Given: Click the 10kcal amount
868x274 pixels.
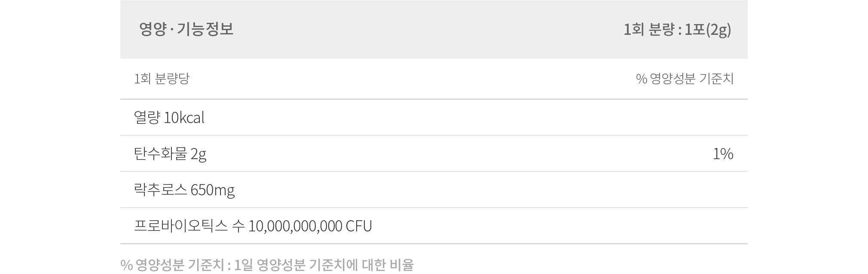Looking at the screenshot, I should coord(184,117).
